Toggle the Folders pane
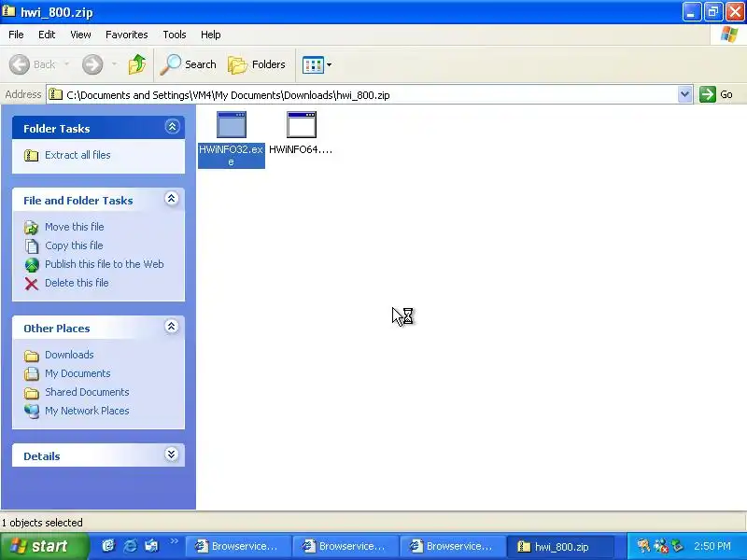 (257, 64)
